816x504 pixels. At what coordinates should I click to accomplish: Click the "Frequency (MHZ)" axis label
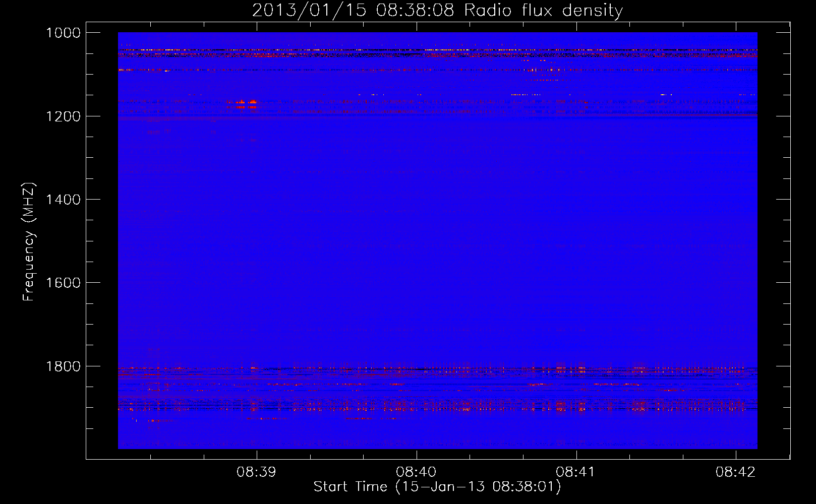tap(29, 242)
